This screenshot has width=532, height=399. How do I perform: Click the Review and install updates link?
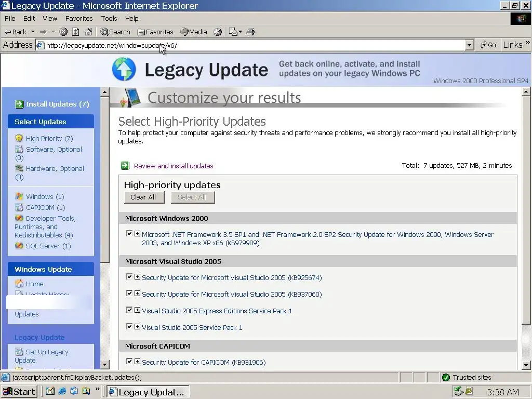coord(174,166)
